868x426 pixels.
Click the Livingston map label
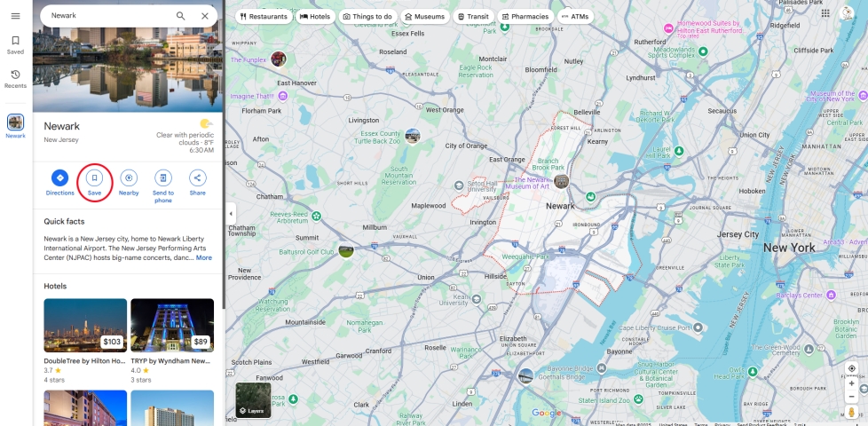(364, 121)
